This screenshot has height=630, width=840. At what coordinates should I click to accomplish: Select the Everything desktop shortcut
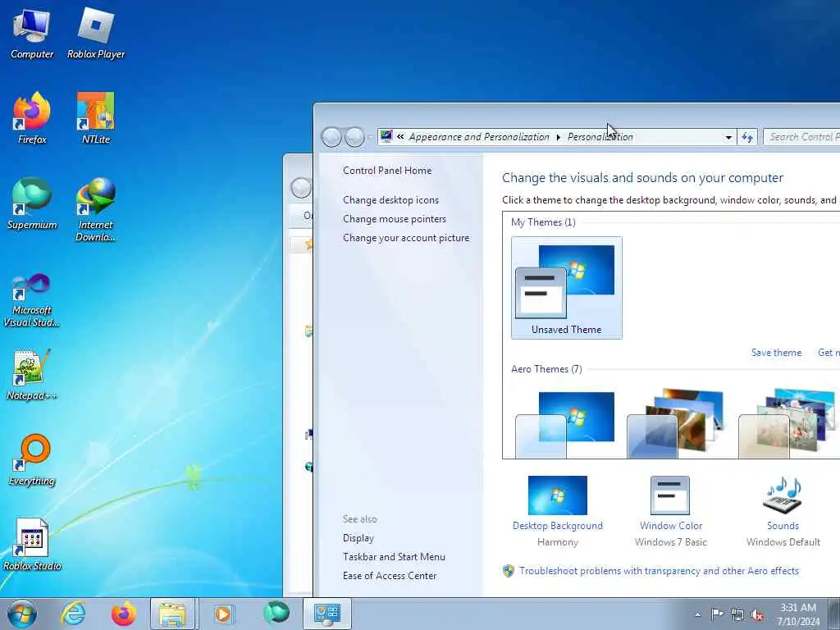(32, 459)
